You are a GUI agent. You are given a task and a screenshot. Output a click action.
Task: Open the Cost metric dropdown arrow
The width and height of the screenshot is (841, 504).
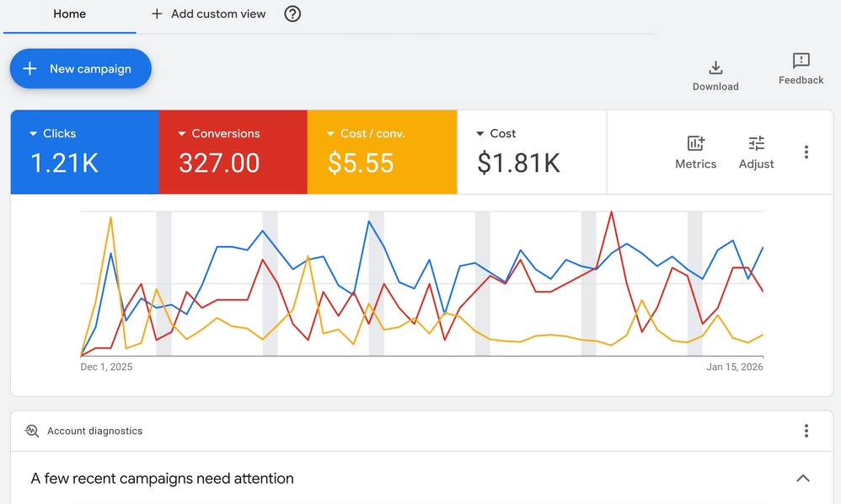point(480,133)
